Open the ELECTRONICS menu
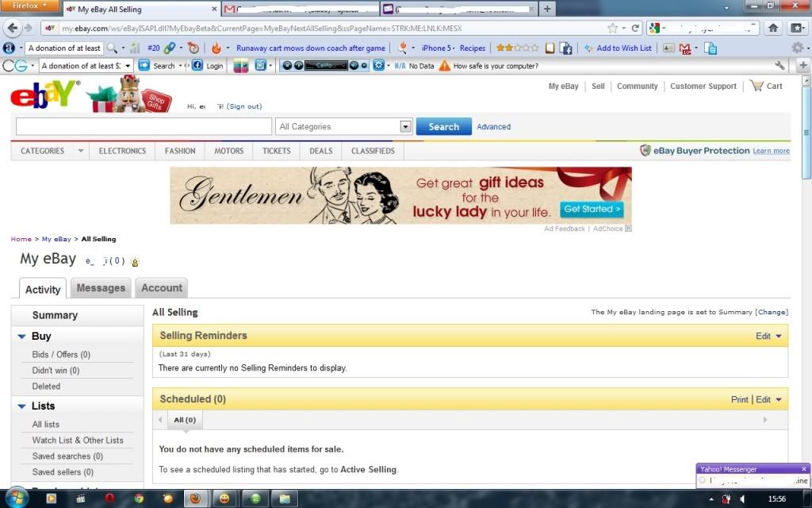Viewport: 812px width, 508px height. tap(122, 151)
